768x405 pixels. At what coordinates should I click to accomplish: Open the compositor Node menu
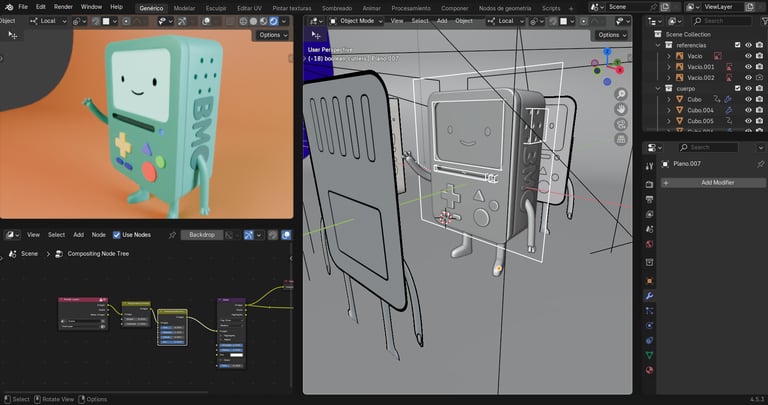point(98,235)
